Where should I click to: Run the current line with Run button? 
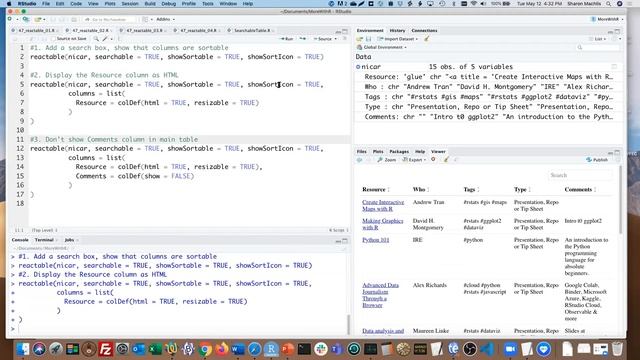[x=287, y=39]
